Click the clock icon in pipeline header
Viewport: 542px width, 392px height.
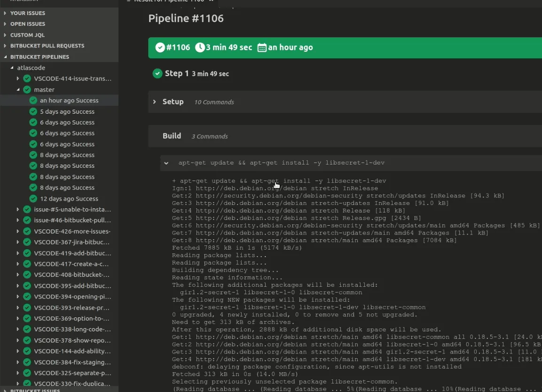tap(200, 47)
